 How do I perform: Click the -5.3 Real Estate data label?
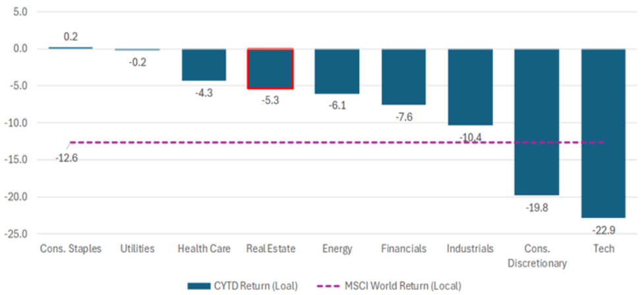(x=270, y=99)
